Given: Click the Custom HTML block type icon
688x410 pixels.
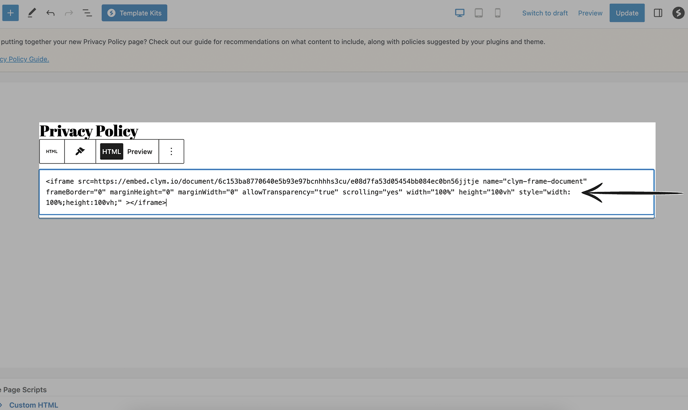Looking at the screenshot, I should coord(52,151).
